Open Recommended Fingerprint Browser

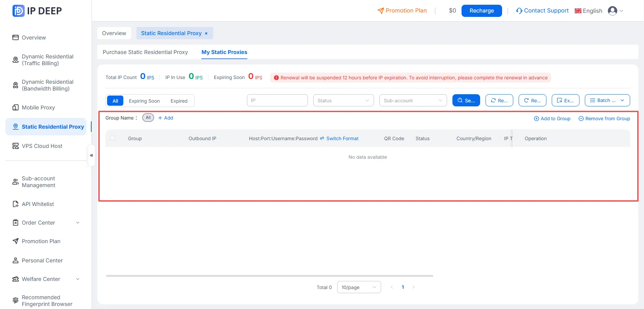click(47, 301)
